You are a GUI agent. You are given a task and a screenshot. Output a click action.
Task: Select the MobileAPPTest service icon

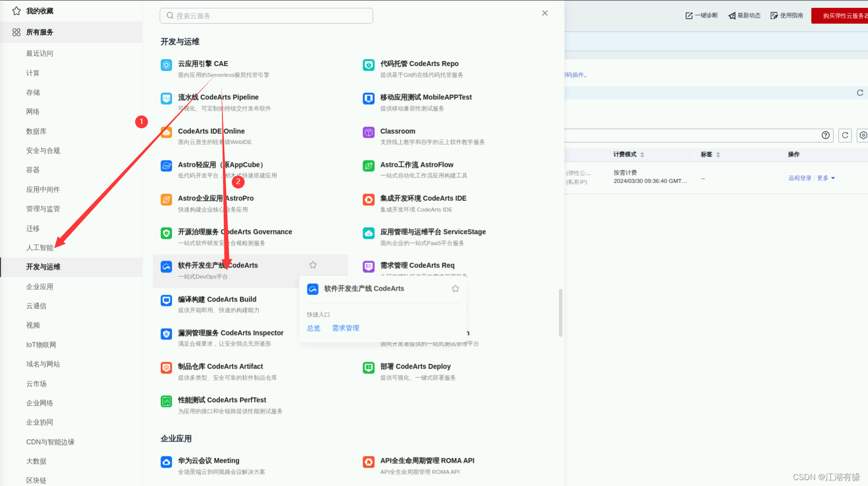(x=369, y=98)
